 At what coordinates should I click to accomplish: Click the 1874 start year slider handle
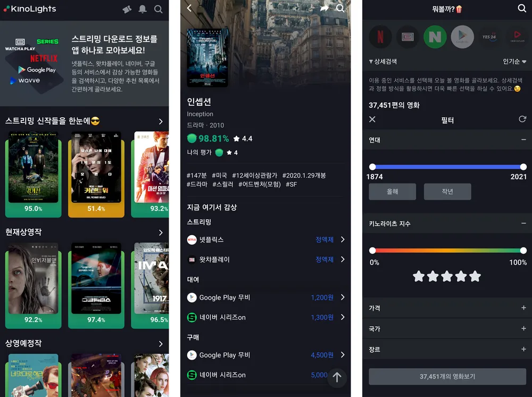click(x=372, y=167)
